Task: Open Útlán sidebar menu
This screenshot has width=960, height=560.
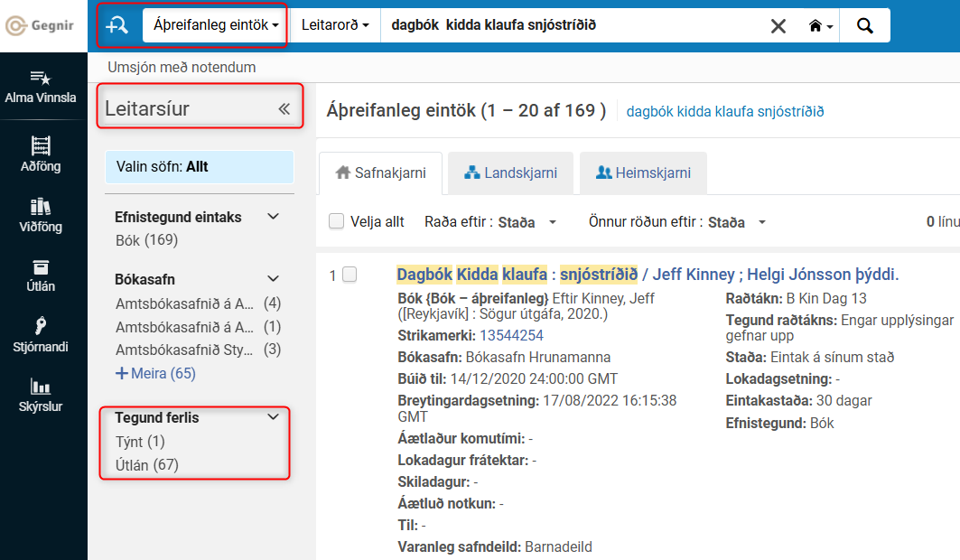Action: (41, 275)
